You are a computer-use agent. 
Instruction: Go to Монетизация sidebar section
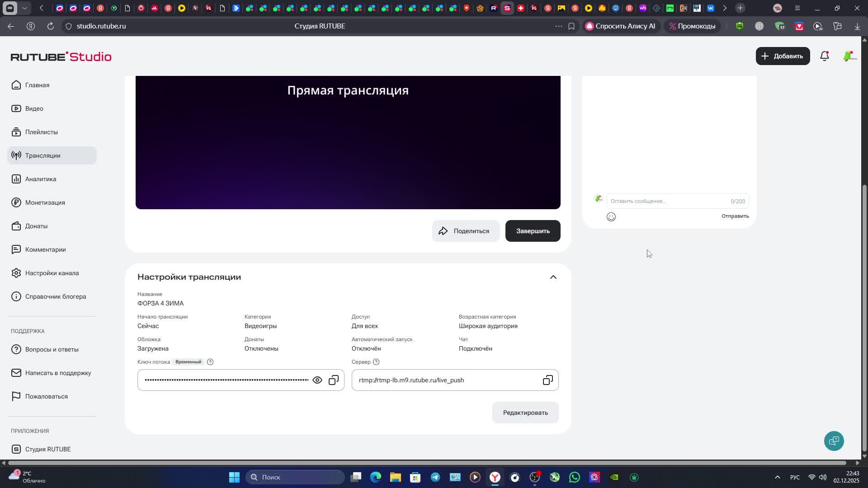(x=45, y=202)
